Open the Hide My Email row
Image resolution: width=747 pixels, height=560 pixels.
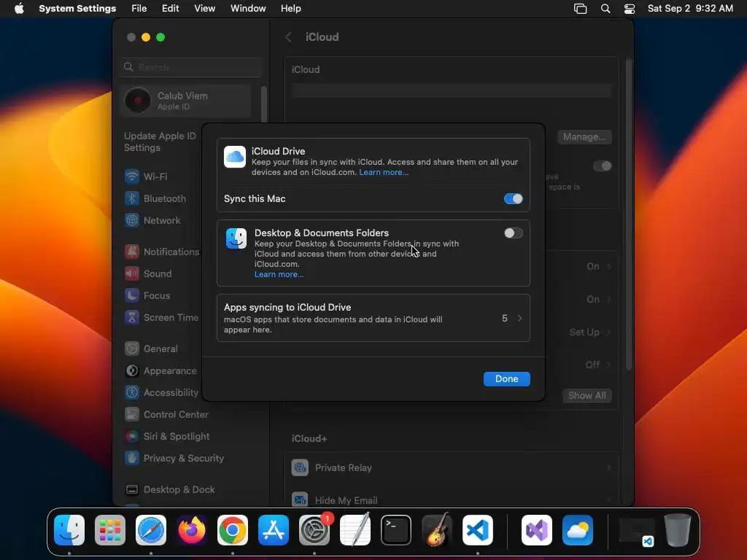[x=452, y=500]
